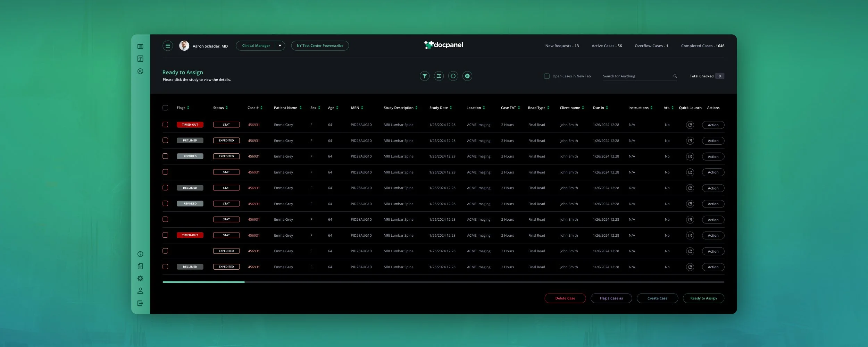
Task: Click the Create Case button
Action: point(657,298)
